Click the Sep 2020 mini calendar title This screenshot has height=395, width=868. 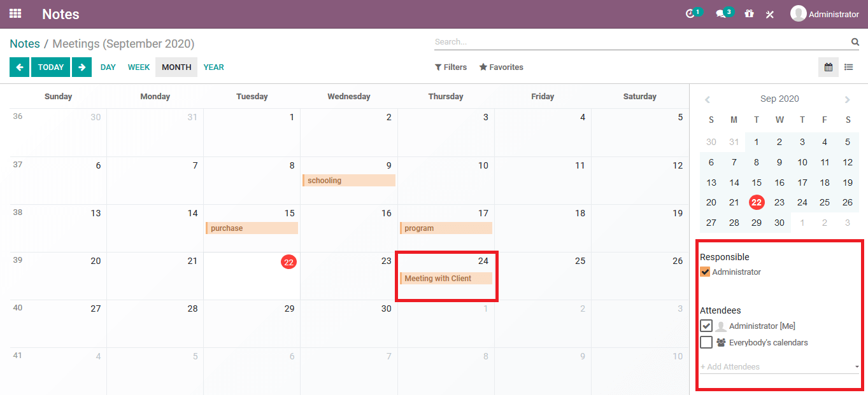tap(779, 99)
